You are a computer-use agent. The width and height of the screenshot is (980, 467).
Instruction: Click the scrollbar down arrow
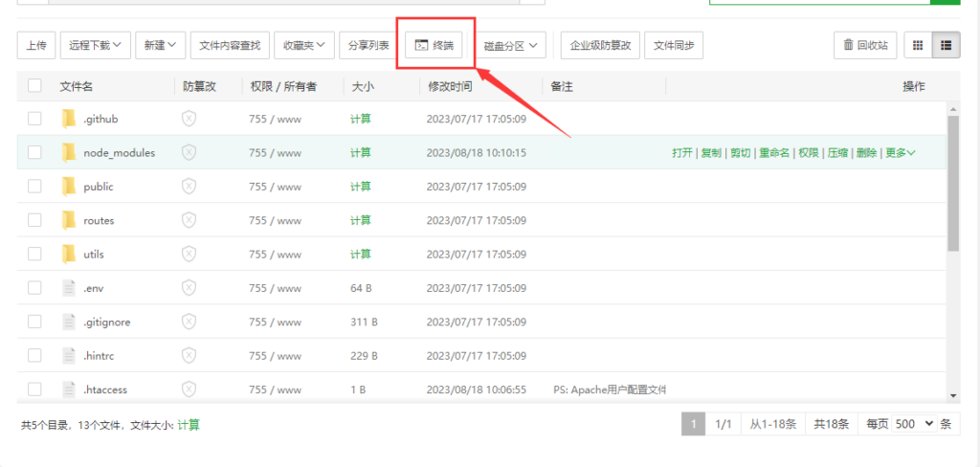953,395
